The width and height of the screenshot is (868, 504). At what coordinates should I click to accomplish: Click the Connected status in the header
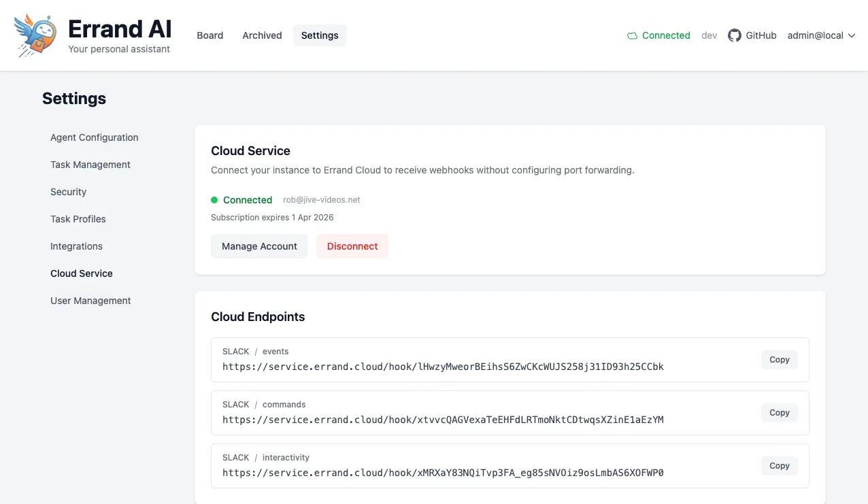(x=666, y=35)
